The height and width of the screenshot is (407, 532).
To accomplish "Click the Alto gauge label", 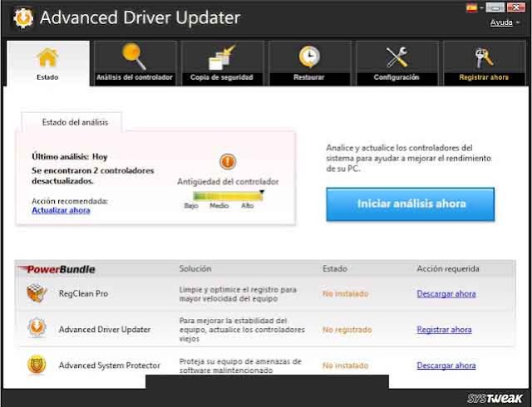I will tap(248, 205).
